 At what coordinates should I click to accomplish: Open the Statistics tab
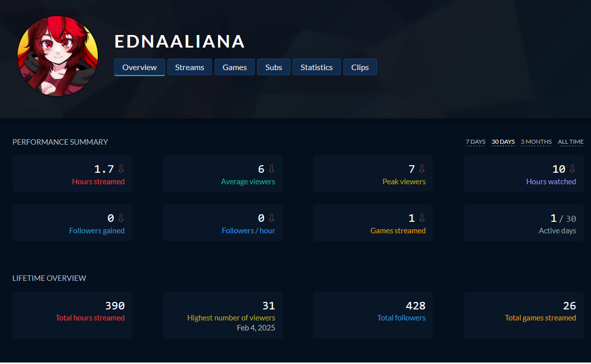pos(317,67)
